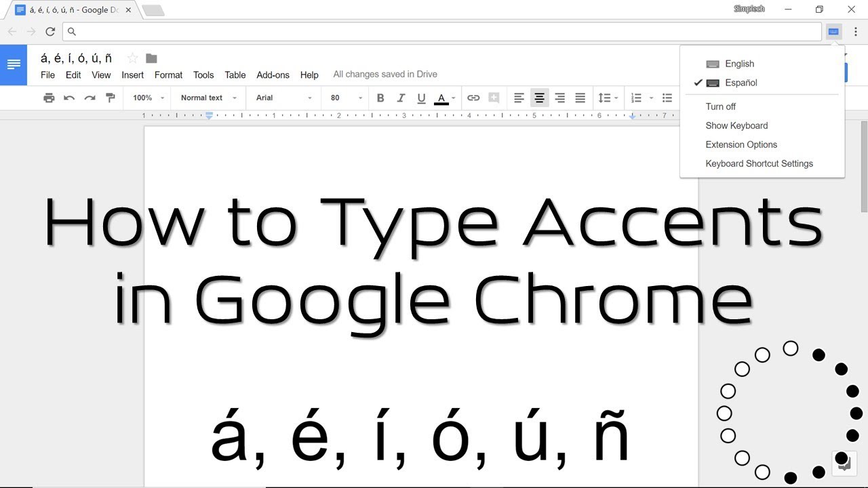The image size is (868, 488).
Task: Click the Explore icon at bottom right
Action: click(x=844, y=464)
